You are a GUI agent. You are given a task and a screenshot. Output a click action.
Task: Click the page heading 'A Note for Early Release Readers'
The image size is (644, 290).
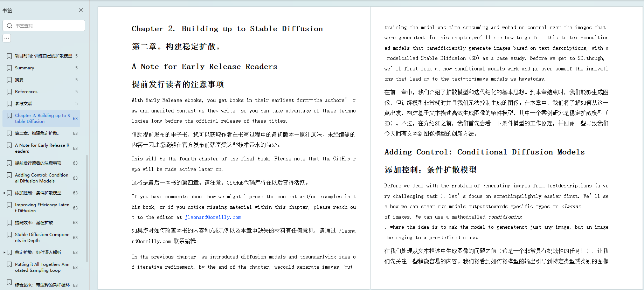(205, 67)
